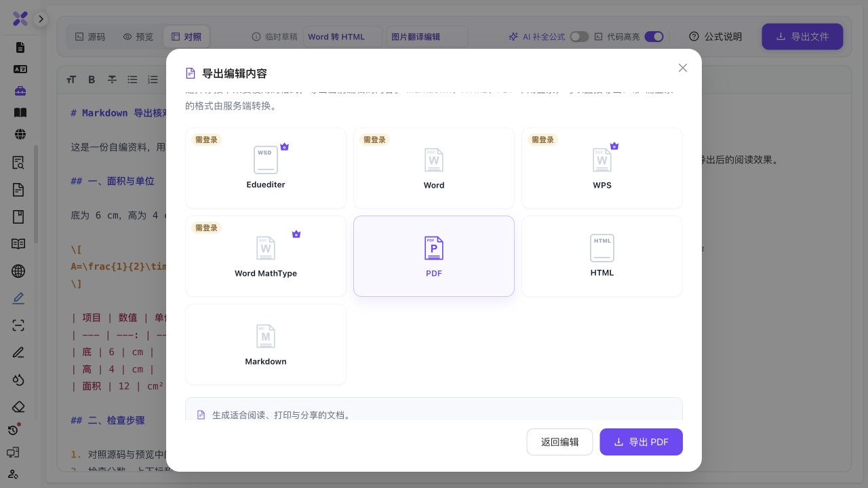
Task: Choose the Word MathType export format
Action: [x=266, y=256]
